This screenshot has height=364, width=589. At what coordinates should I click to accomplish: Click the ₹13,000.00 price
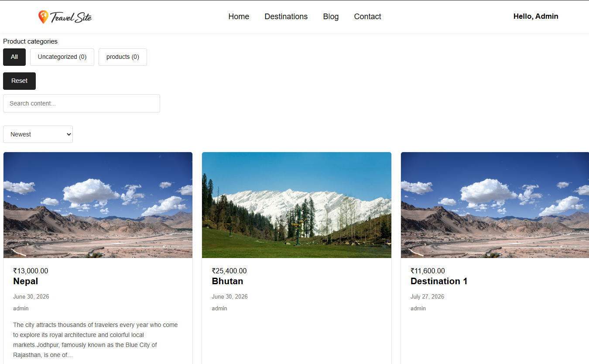click(x=31, y=271)
